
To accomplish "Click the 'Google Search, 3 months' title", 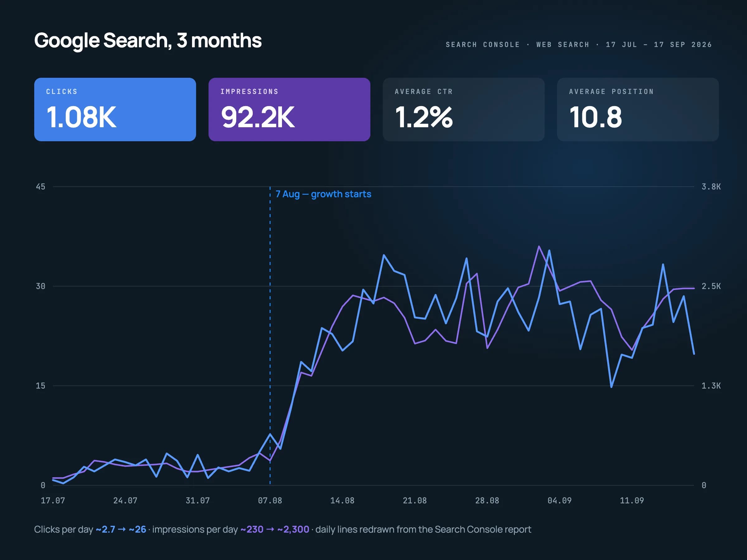I will point(148,40).
